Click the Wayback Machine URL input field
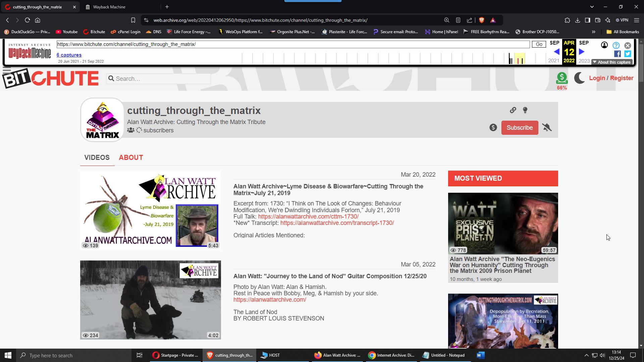 pyautogui.click(x=293, y=44)
